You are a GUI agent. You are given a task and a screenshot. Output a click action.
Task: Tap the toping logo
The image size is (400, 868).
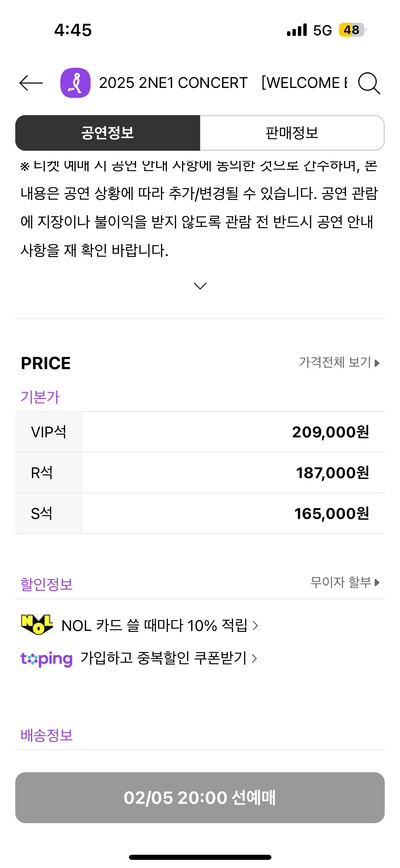click(46, 658)
